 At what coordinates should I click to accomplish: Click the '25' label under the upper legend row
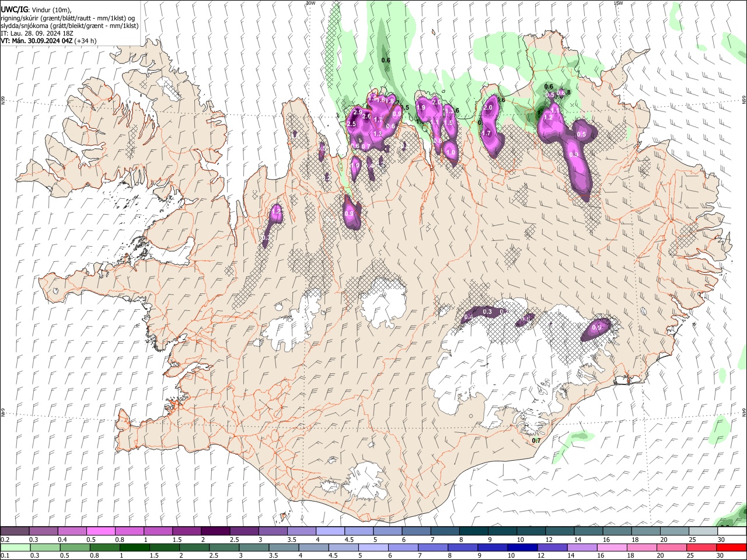click(x=692, y=540)
